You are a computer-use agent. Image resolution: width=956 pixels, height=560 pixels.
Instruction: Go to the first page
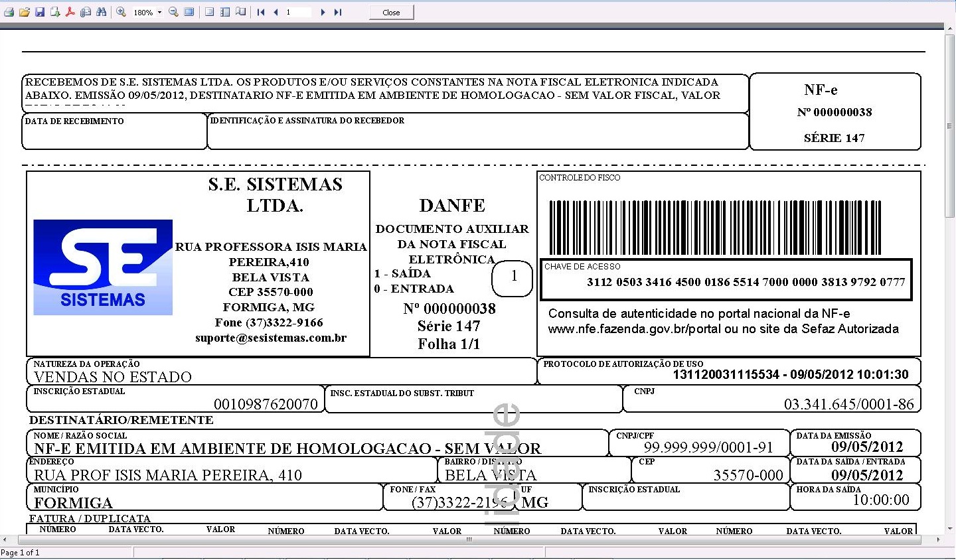coord(261,12)
